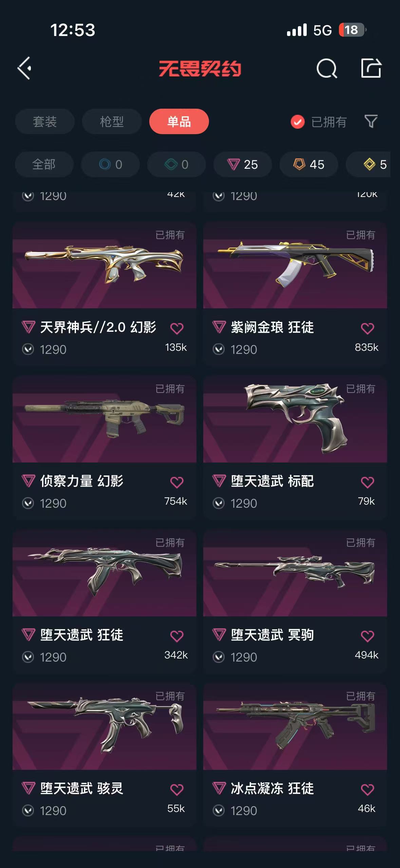The width and height of the screenshot is (400, 868).
Task: Filter by purple tier chip showing 25
Action: pyautogui.click(x=243, y=164)
